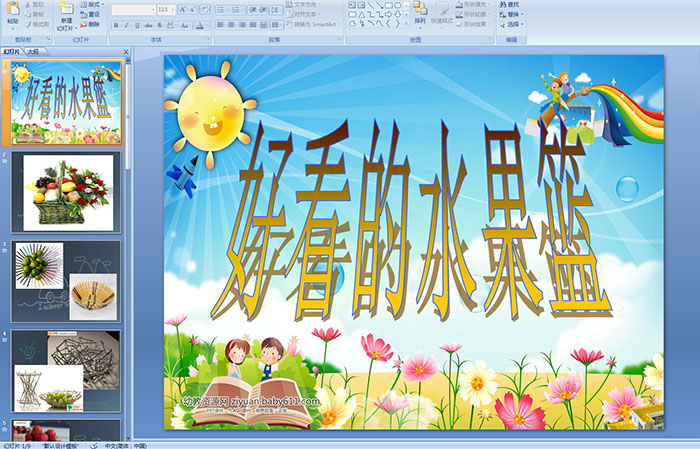The width and height of the screenshot is (700, 449).
Task: Click the spell check icon in status bar
Action: click(x=94, y=445)
